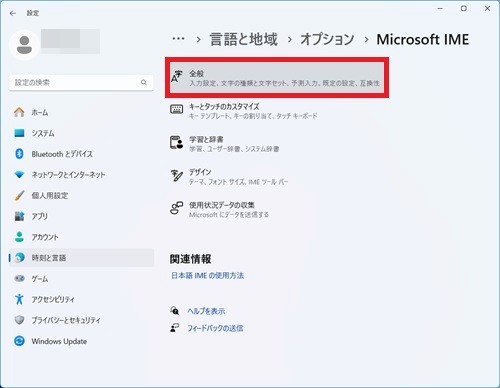Click the 時刻と言語 globe clock icon
Image resolution: width=500 pixels, height=388 pixels.
click(20, 257)
